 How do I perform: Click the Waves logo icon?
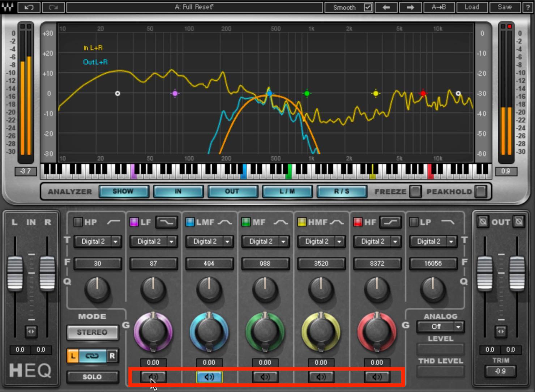click(7, 7)
